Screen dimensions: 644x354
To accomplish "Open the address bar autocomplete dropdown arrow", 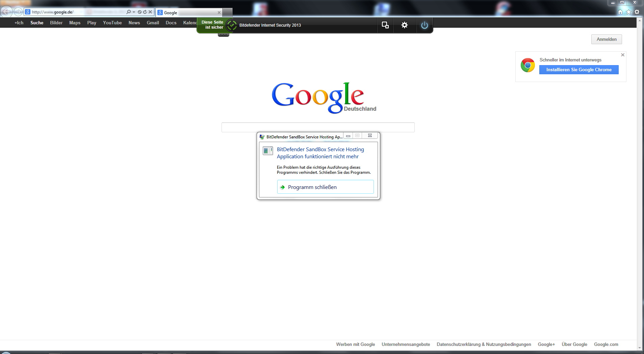I will 134,12.
